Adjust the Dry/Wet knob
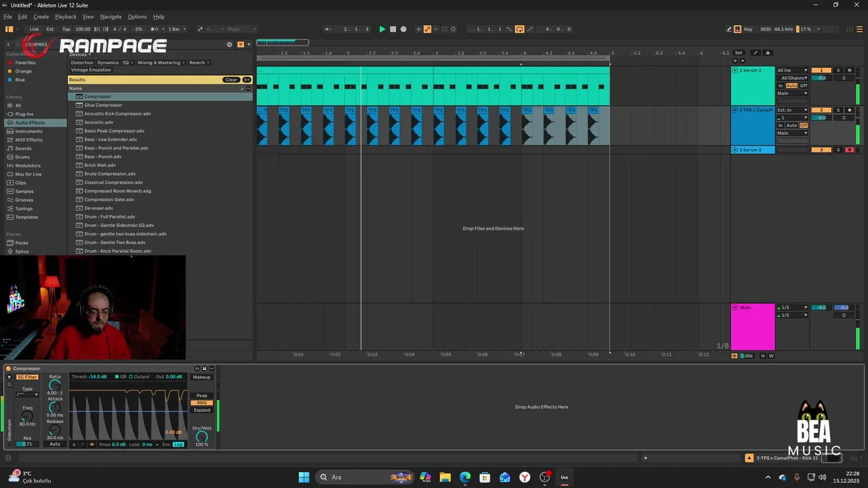The width and height of the screenshot is (868, 488). click(201, 436)
